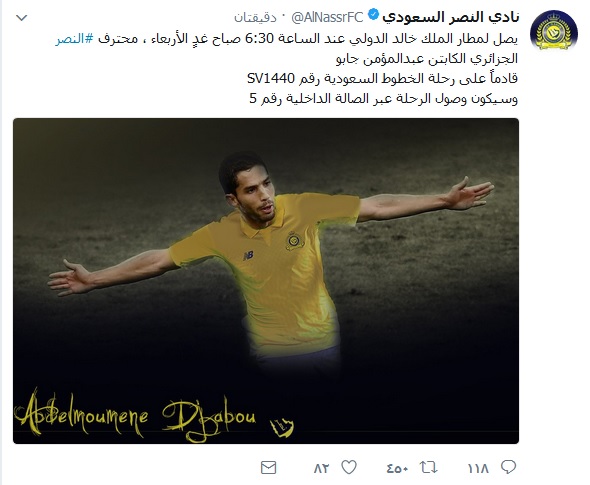Open the Djabou player image
590x485 pixels.
[266, 281]
